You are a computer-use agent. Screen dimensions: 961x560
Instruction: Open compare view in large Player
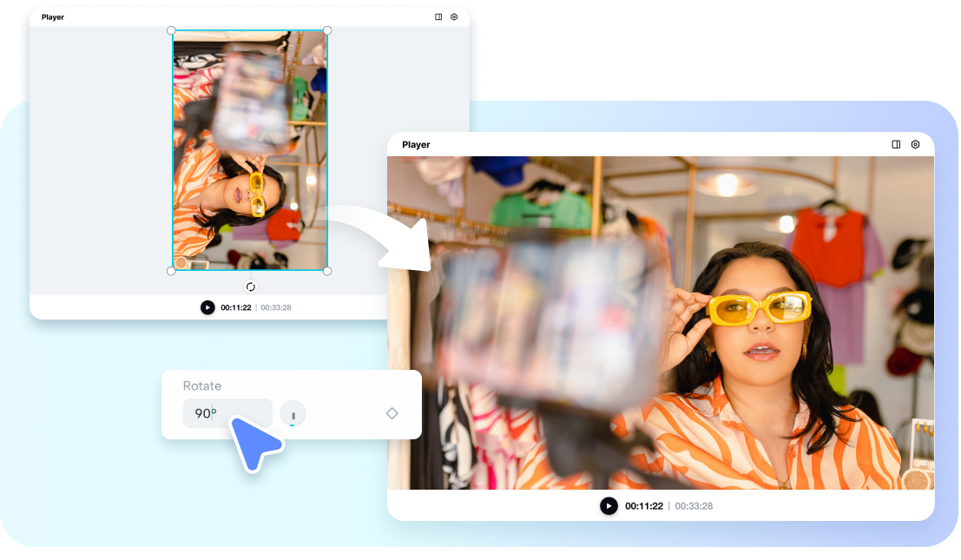click(x=896, y=145)
